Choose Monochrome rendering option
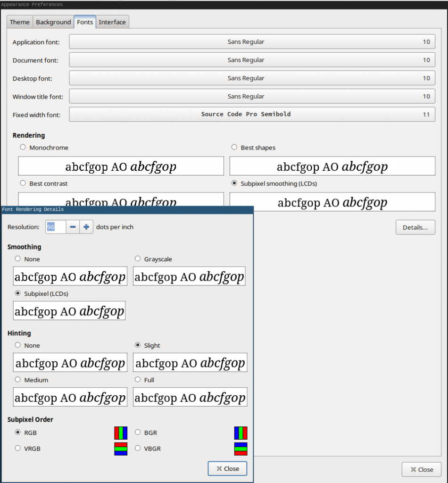448x483 pixels. tap(23, 148)
